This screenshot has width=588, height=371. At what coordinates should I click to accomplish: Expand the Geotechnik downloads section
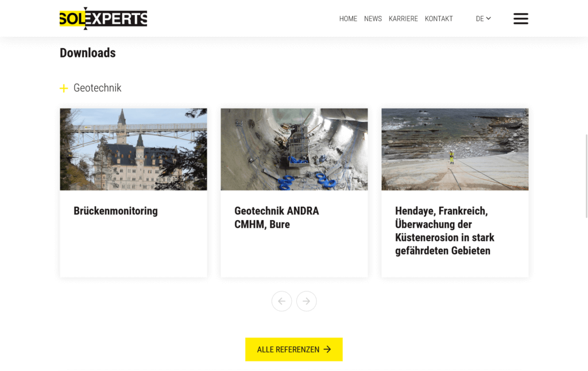pyautogui.click(x=90, y=88)
